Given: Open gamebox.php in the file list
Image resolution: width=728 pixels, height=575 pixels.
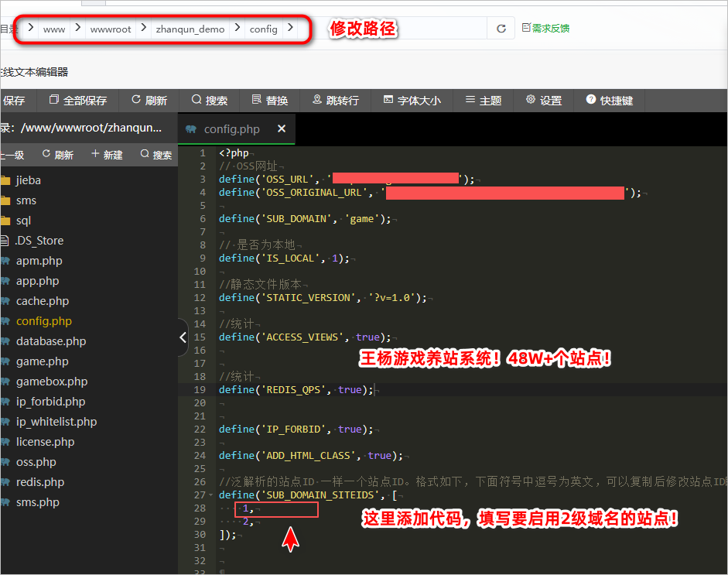Looking at the screenshot, I should click(52, 382).
